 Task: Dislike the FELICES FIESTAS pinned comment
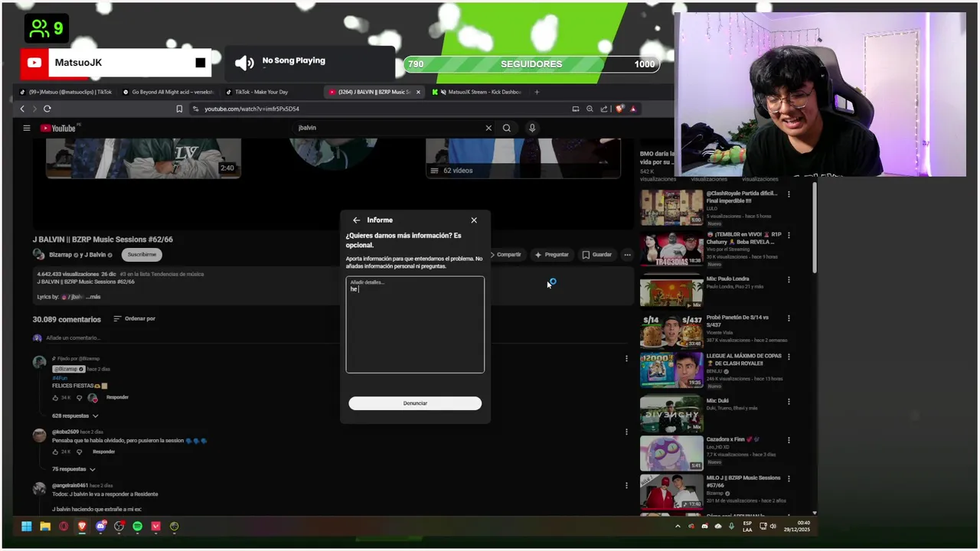[79, 398]
